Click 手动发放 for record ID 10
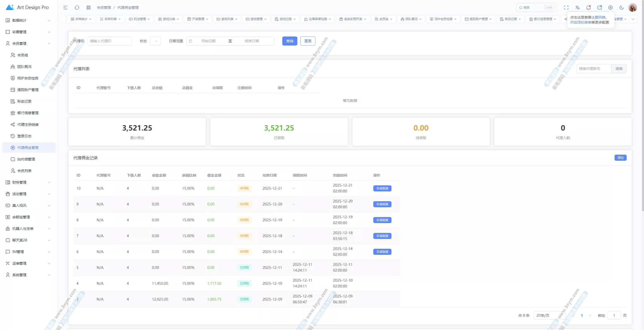 tap(382, 188)
